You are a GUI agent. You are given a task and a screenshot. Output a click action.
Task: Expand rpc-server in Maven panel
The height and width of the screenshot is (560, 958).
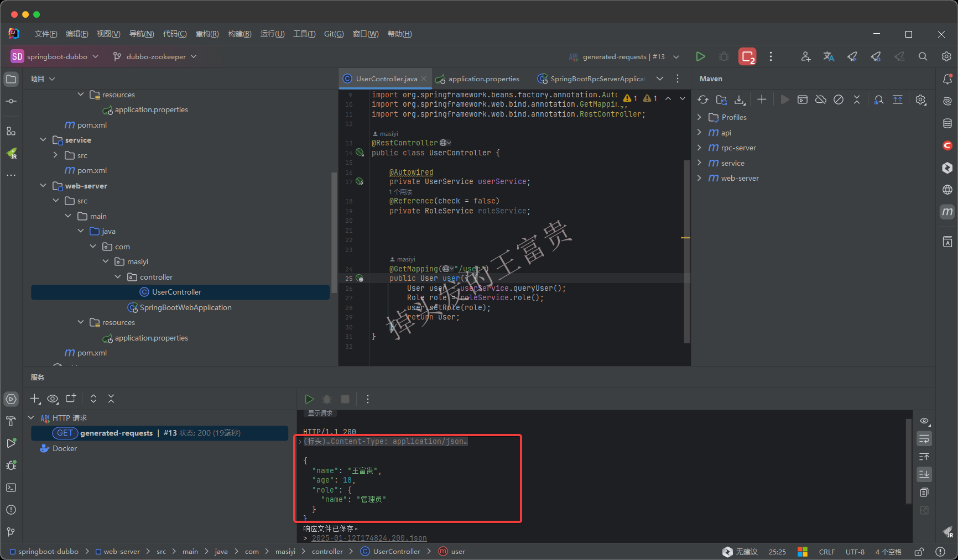click(699, 148)
